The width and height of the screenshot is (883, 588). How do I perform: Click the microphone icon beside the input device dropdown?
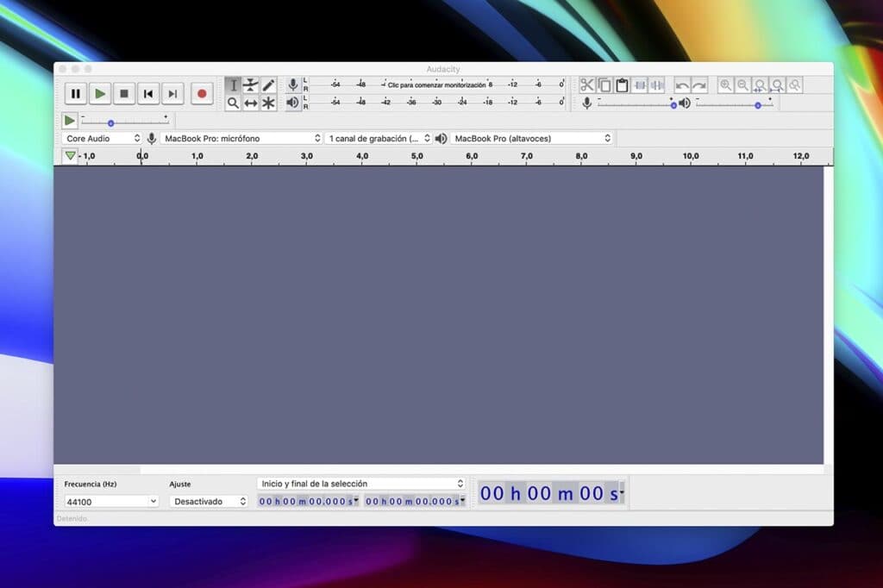(x=152, y=139)
